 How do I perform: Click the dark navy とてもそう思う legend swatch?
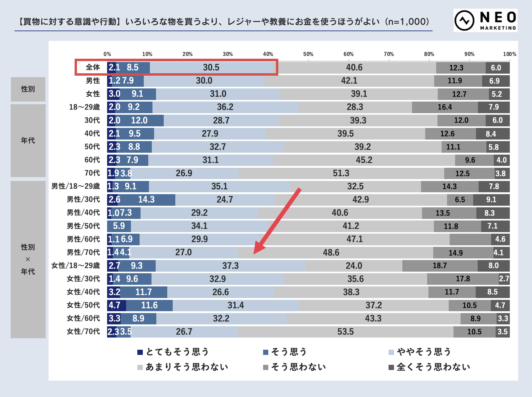pos(140,352)
